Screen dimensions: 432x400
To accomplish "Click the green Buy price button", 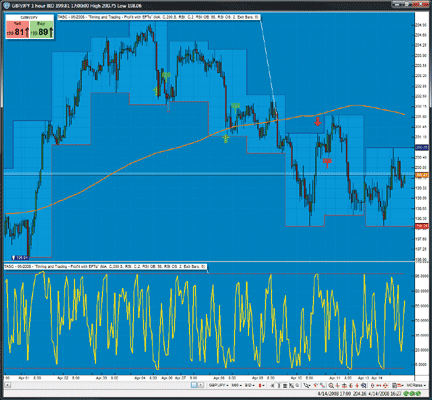I will click(x=41, y=30).
